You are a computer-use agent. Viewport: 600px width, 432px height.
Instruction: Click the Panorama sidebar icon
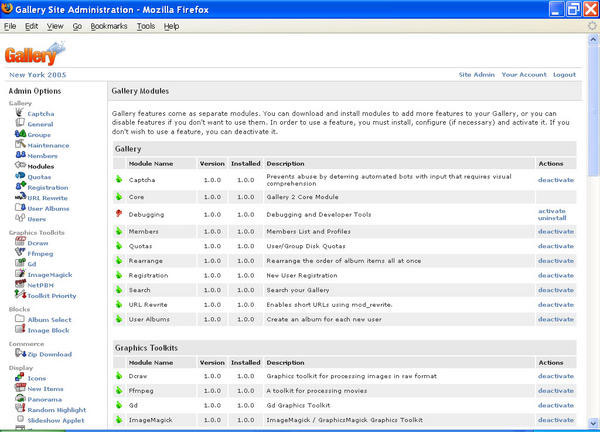click(20, 398)
